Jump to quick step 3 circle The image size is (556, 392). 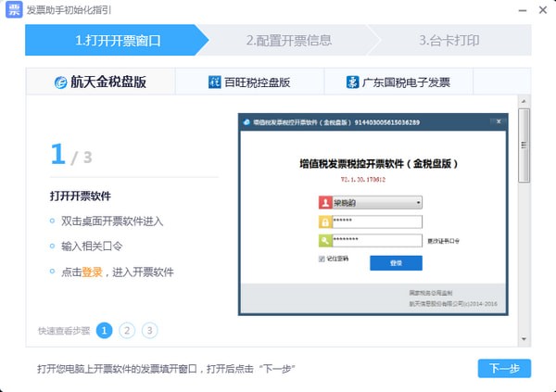[149, 331]
